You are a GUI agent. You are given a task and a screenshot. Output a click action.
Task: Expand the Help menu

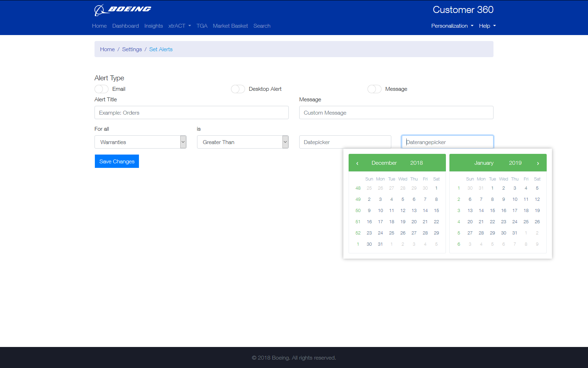point(488,26)
